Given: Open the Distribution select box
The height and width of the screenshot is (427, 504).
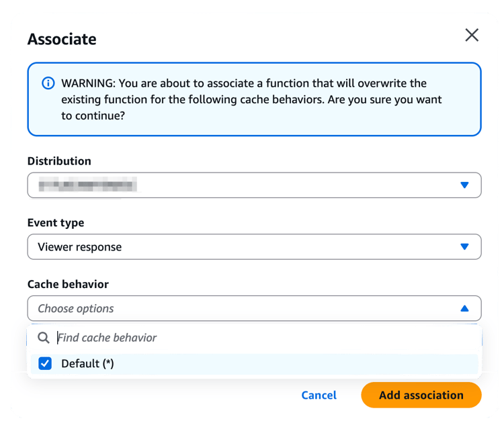Looking at the screenshot, I should pos(254,185).
